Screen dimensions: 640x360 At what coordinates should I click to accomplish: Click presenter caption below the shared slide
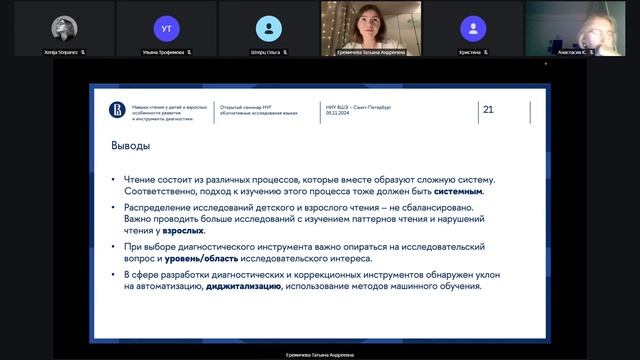[x=320, y=355]
